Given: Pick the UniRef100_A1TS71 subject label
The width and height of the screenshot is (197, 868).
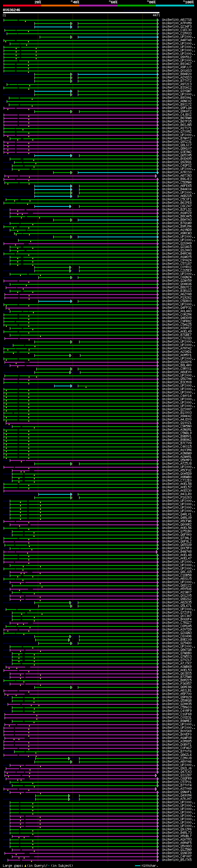Looking at the screenshot, I should [x=177, y=128].
